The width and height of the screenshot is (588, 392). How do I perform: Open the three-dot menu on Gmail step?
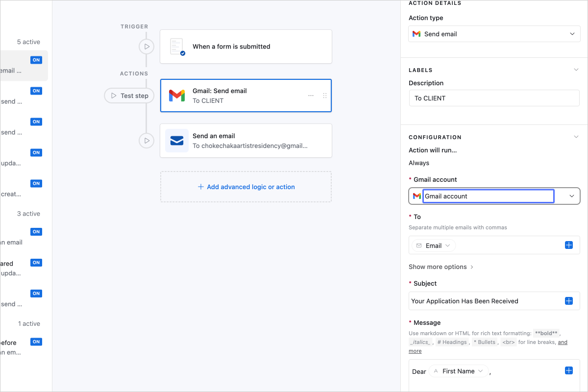(x=311, y=96)
